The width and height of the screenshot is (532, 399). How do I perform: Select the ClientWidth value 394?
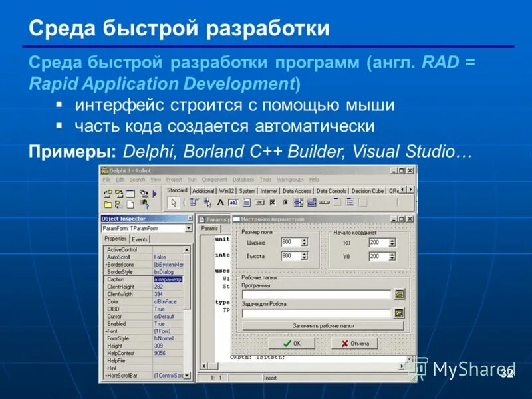(x=158, y=294)
